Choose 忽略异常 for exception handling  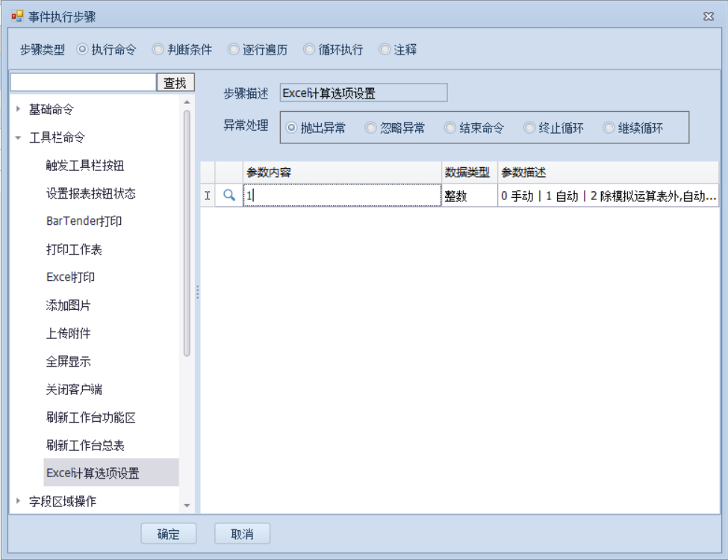tap(370, 128)
